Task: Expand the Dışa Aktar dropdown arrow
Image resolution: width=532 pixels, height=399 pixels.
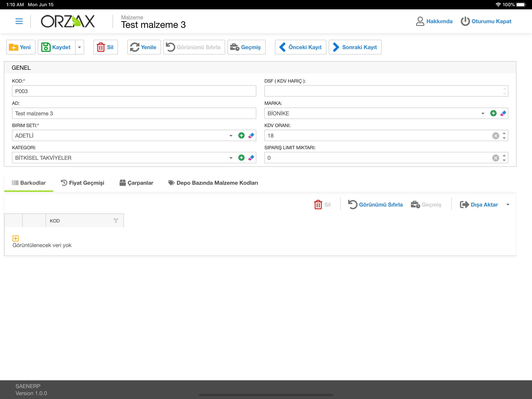Action: click(508, 205)
